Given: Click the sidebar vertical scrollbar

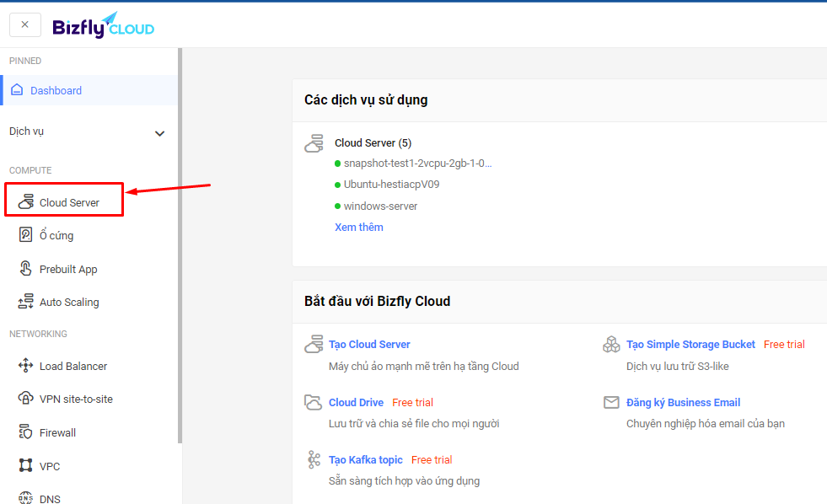Looking at the screenshot, I should click(x=180, y=246).
